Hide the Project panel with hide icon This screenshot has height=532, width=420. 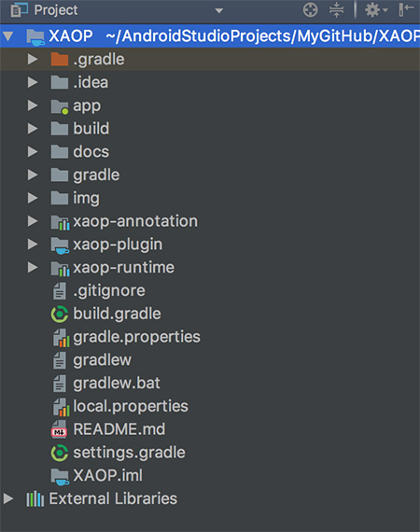(406, 9)
